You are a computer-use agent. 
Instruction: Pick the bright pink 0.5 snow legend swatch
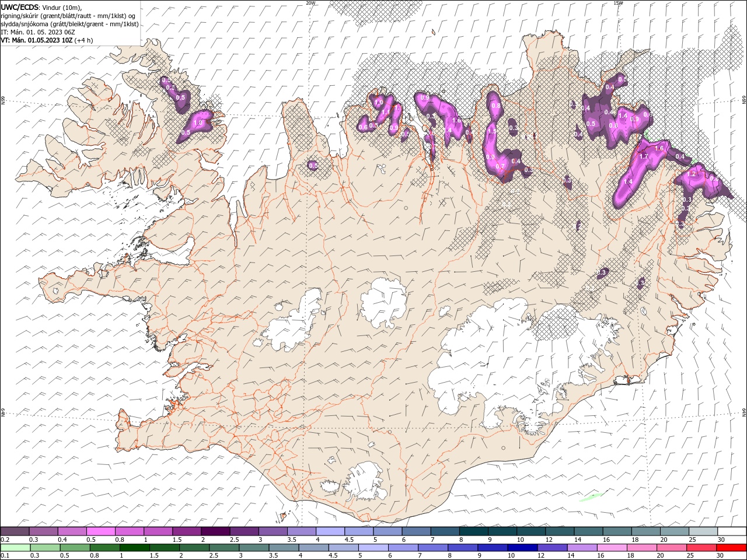click(x=100, y=531)
